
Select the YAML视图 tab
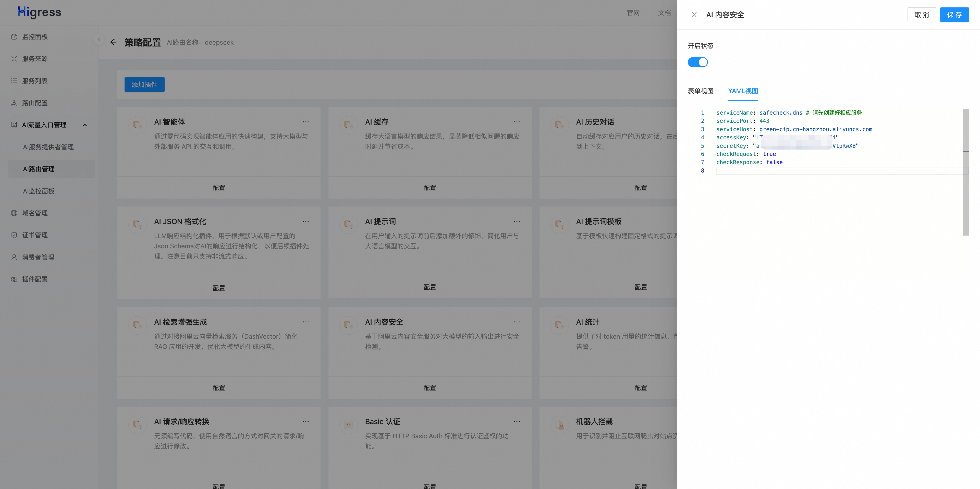[743, 91]
